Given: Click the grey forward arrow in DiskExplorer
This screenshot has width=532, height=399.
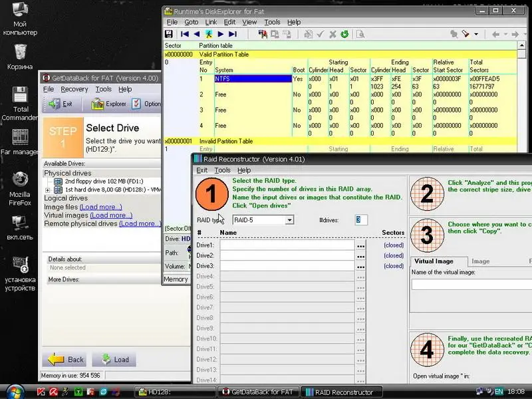Looking at the screenshot, I should point(515,35).
